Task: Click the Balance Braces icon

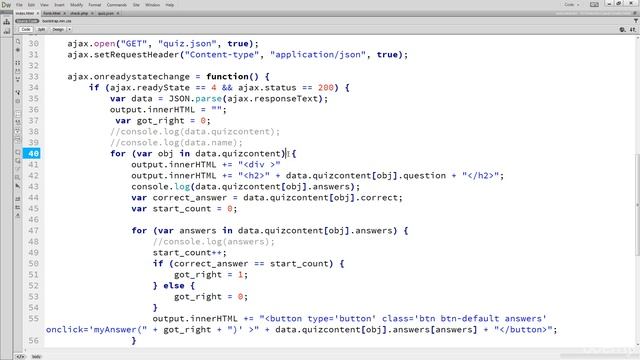Action: tap(18, 101)
